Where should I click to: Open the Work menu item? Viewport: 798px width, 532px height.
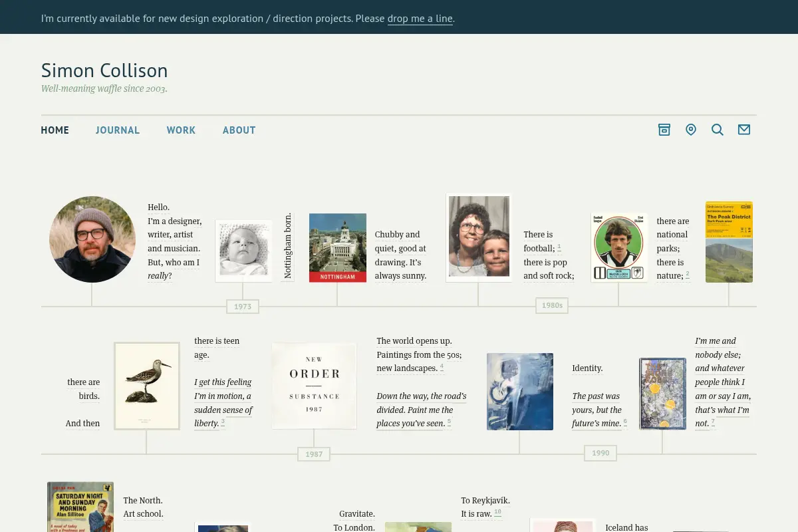(181, 130)
